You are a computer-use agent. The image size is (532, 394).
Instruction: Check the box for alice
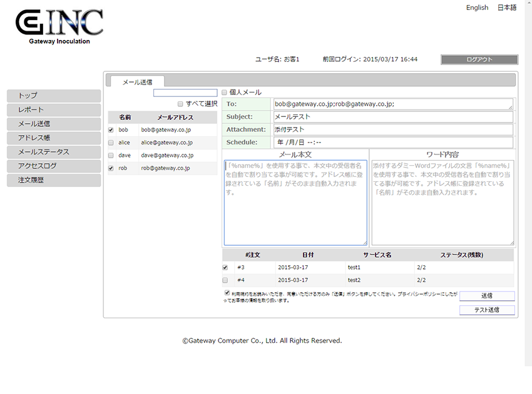coord(111,143)
